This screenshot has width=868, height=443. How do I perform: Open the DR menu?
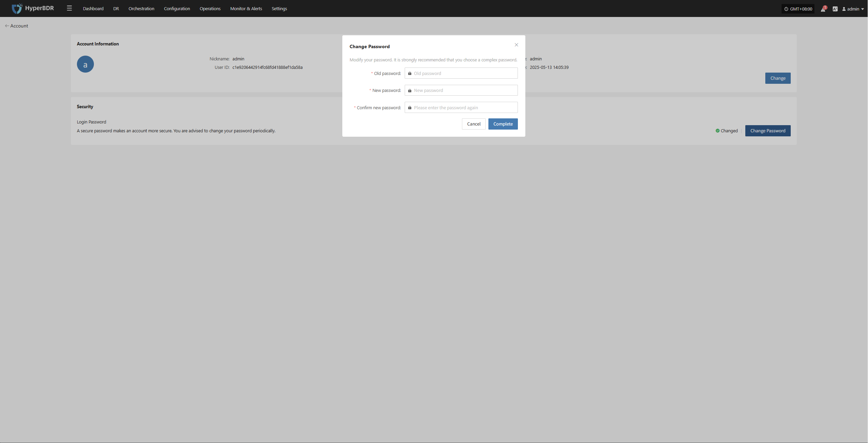116,8
